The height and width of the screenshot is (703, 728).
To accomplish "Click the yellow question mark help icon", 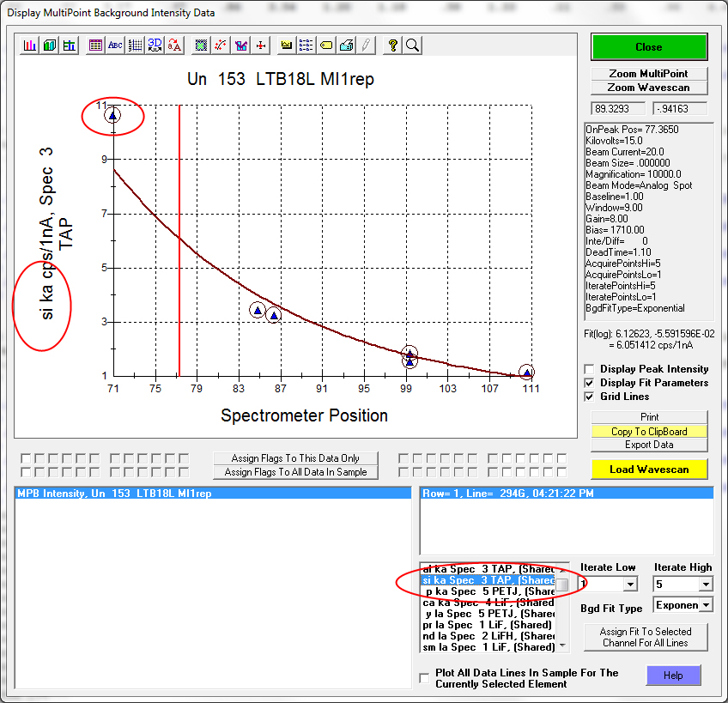I will point(393,45).
